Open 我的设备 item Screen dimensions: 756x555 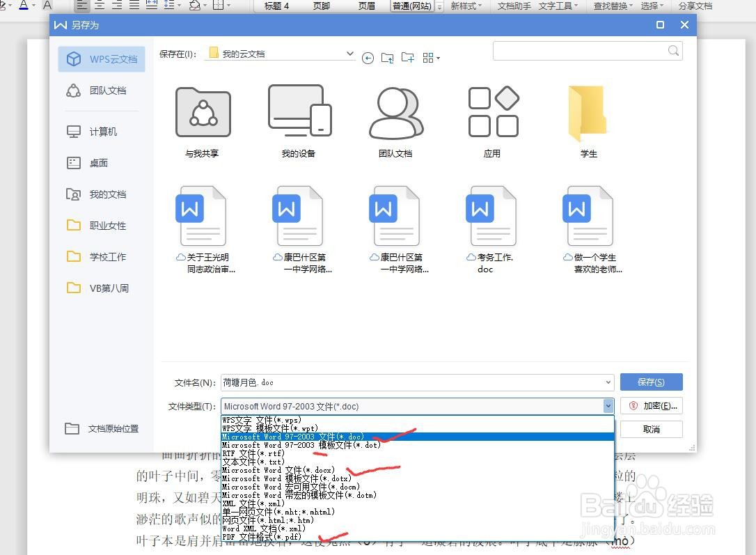299,123
